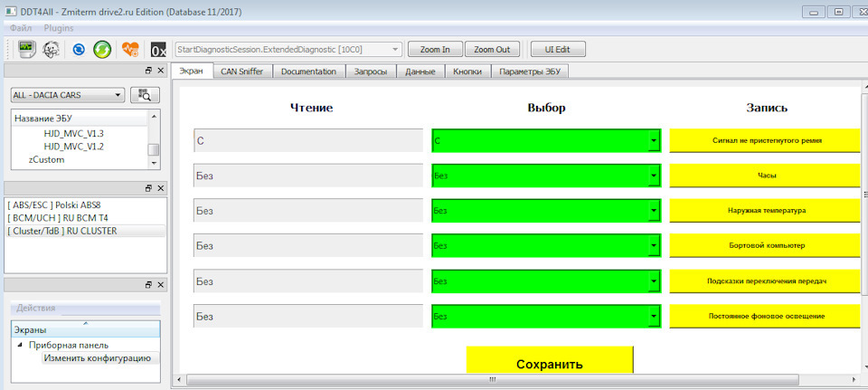The width and height of the screenshot is (868, 390).
Task: Click the QR scan ECU search icon
Action: tap(145, 95)
